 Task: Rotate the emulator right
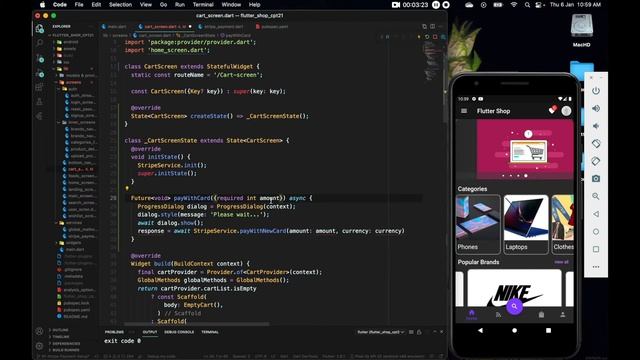pos(596,161)
